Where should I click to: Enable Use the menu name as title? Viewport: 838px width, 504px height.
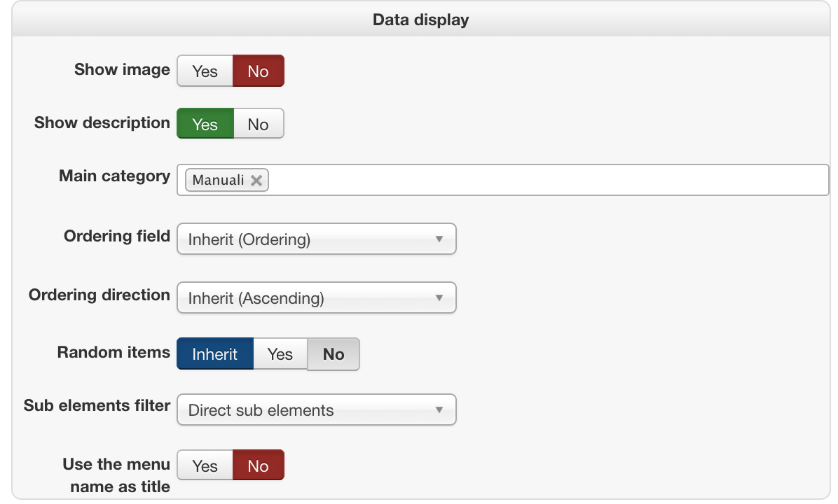[205, 465]
